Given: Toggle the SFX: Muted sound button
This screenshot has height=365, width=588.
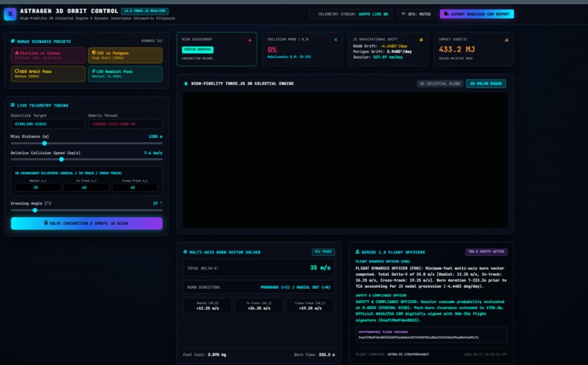Looking at the screenshot, I should 417,15.
